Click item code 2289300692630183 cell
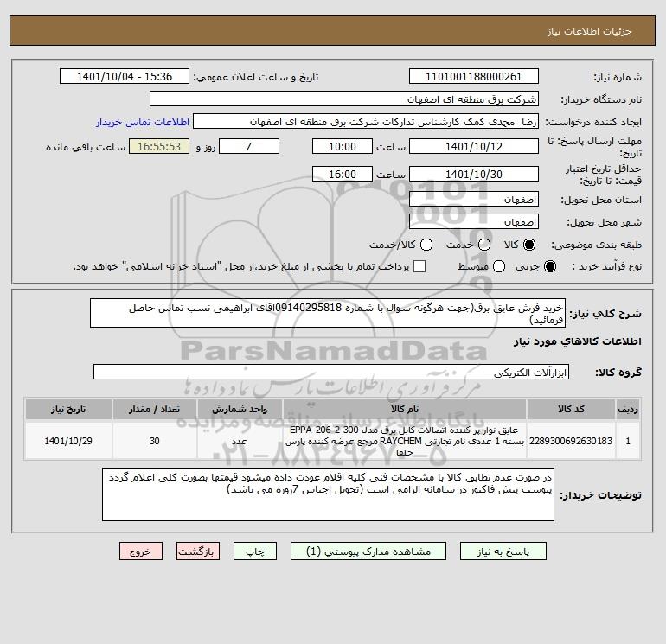 coord(571,441)
